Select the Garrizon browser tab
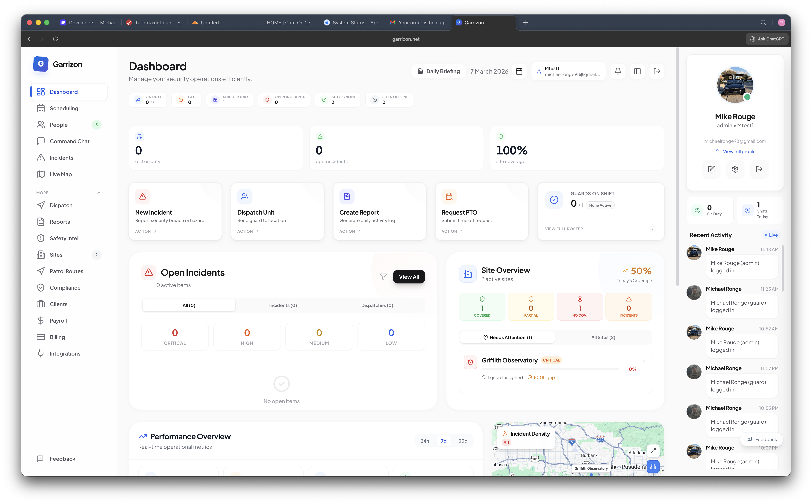 [474, 22]
